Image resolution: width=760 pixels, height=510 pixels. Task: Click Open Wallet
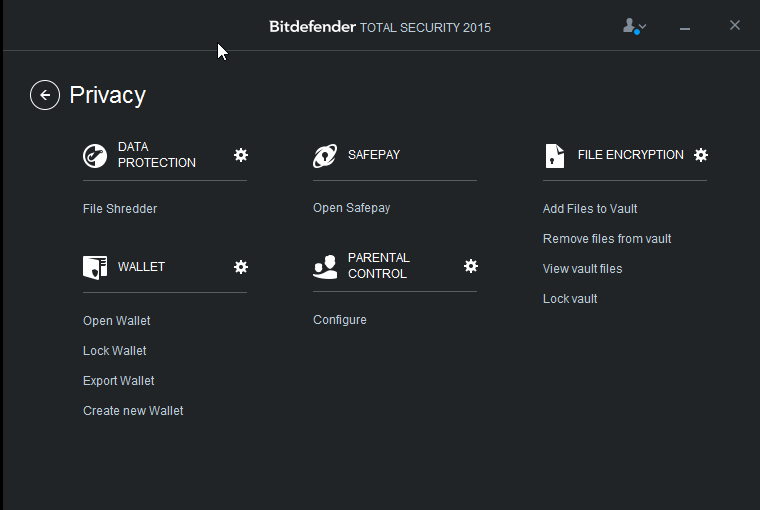coord(117,321)
